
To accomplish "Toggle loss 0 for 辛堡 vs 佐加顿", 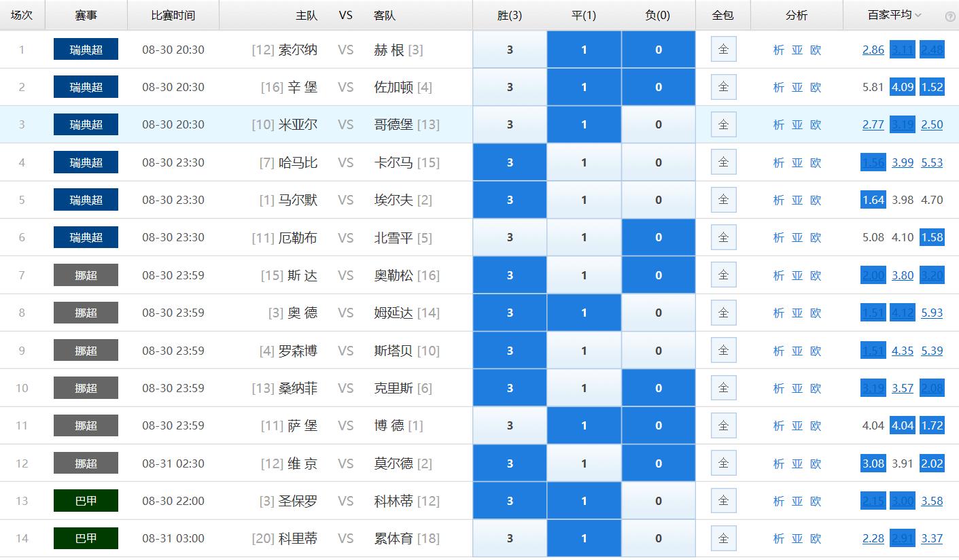I will pos(658,87).
